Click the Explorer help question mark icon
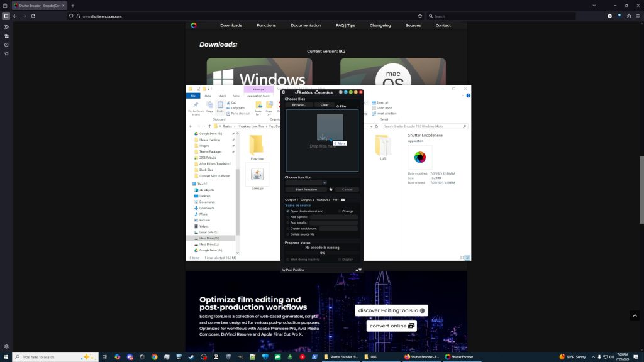This screenshot has width=644, height=362. (468, 96)
